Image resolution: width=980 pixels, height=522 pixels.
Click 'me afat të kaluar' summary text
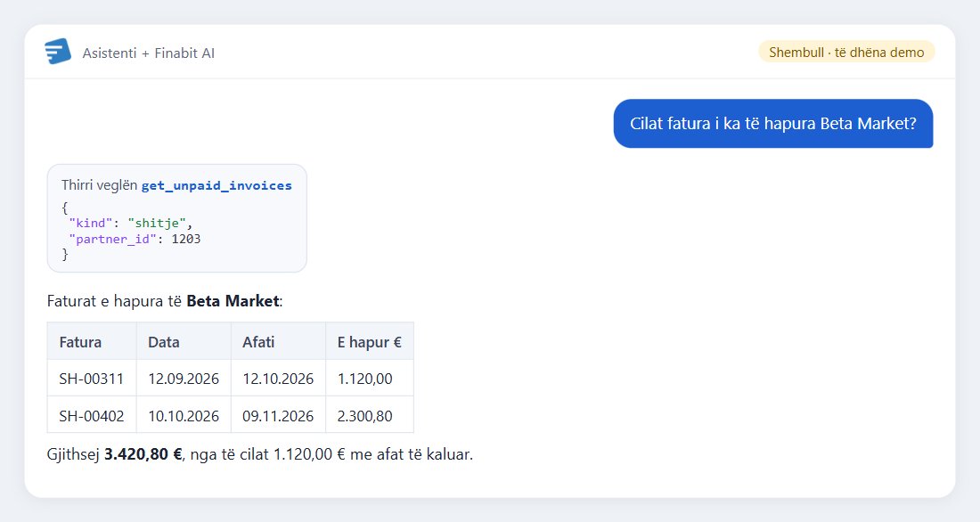[411, 454]
